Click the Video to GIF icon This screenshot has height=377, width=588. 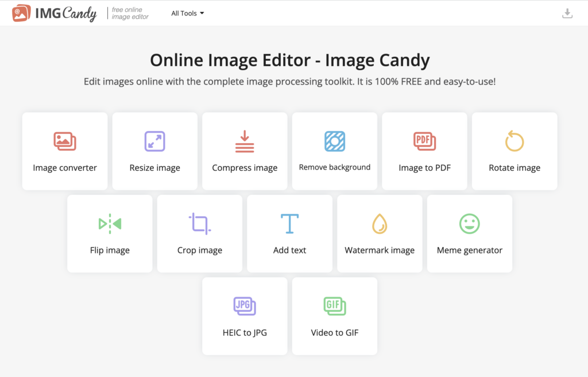[335, 306]
